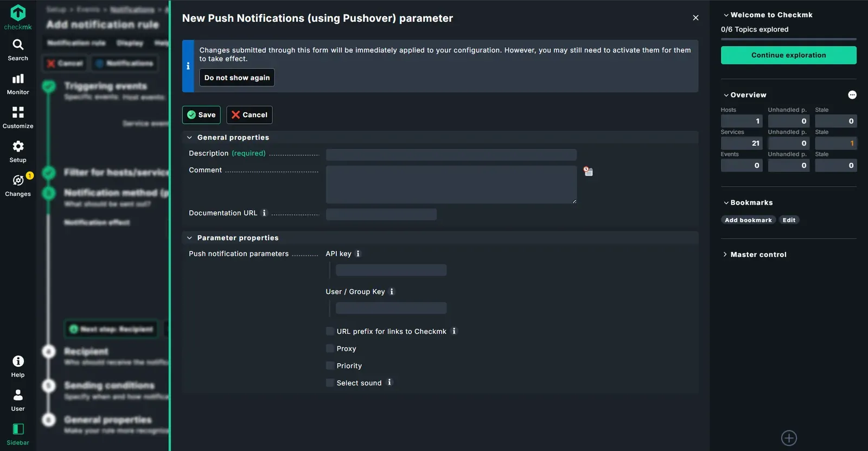This screenshot has width=868, height=451.
Task: Enable URL prefix for links to Checkmk
Action: 330,331
